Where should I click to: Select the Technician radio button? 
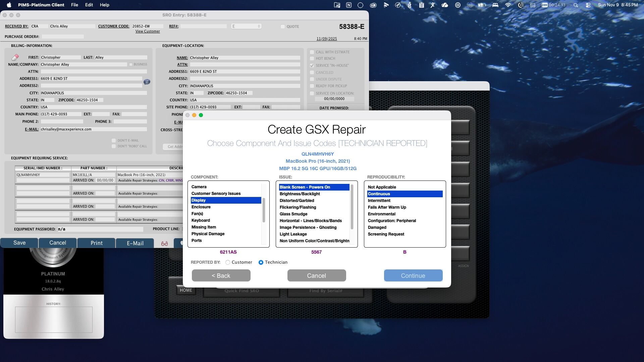pos(261,262)
